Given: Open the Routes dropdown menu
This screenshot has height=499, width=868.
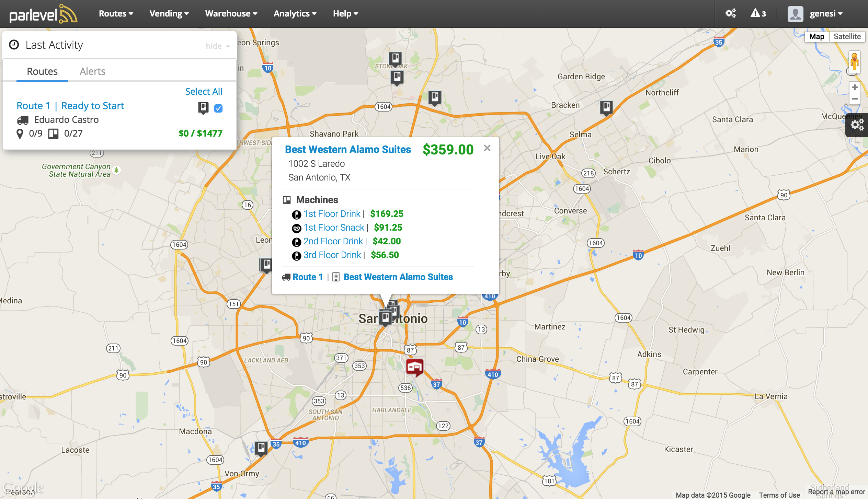Looking at the screenshot, I should click(116, 14).
